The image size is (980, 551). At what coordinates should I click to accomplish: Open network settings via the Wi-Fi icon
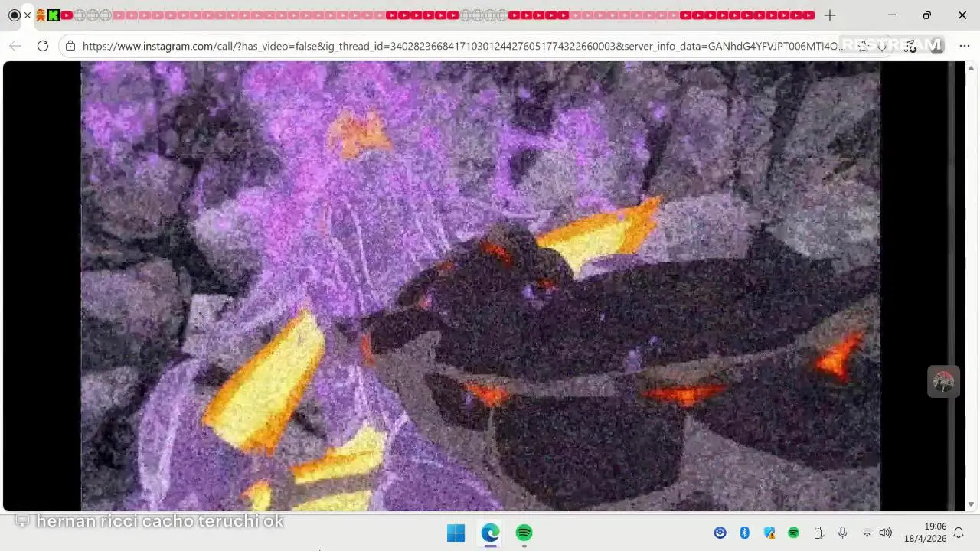point(867,533)
